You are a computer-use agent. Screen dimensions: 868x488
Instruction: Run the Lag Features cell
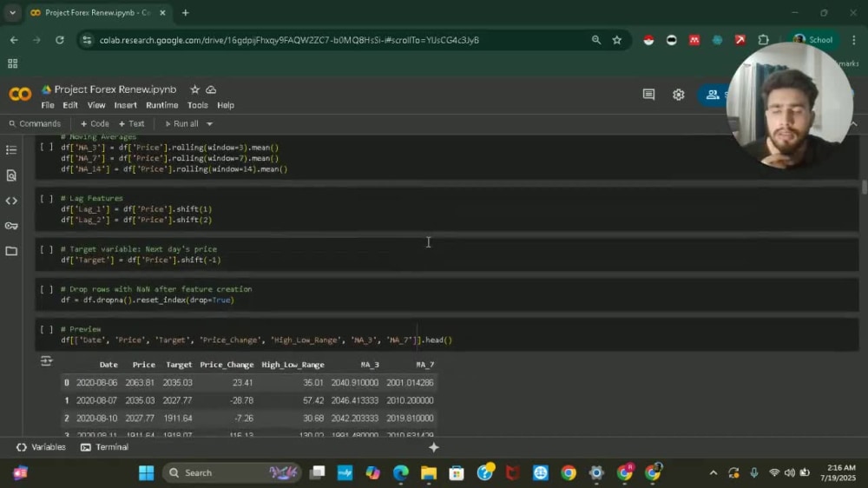47,198
